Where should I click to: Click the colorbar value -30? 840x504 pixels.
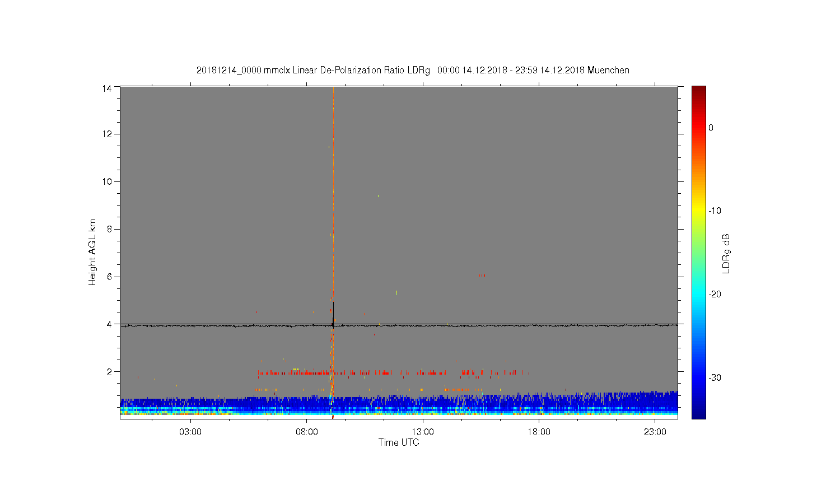[x=715, y=378]
